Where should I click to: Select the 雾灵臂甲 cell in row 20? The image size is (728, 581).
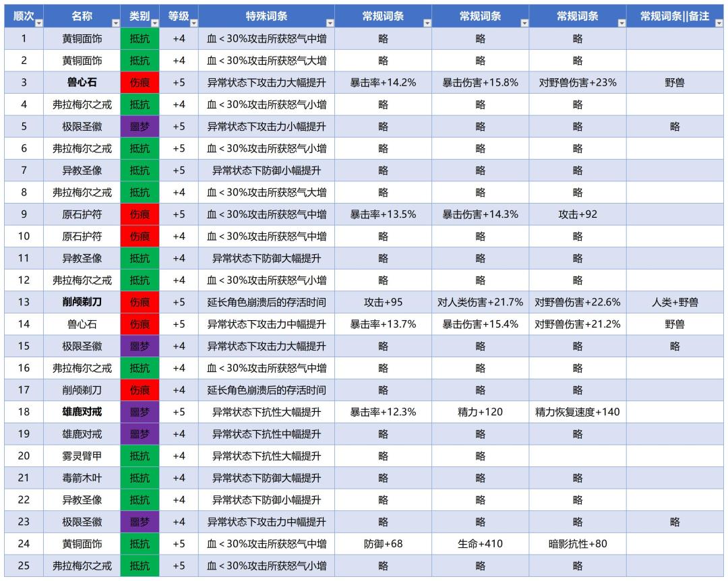(x=82, y=456)
